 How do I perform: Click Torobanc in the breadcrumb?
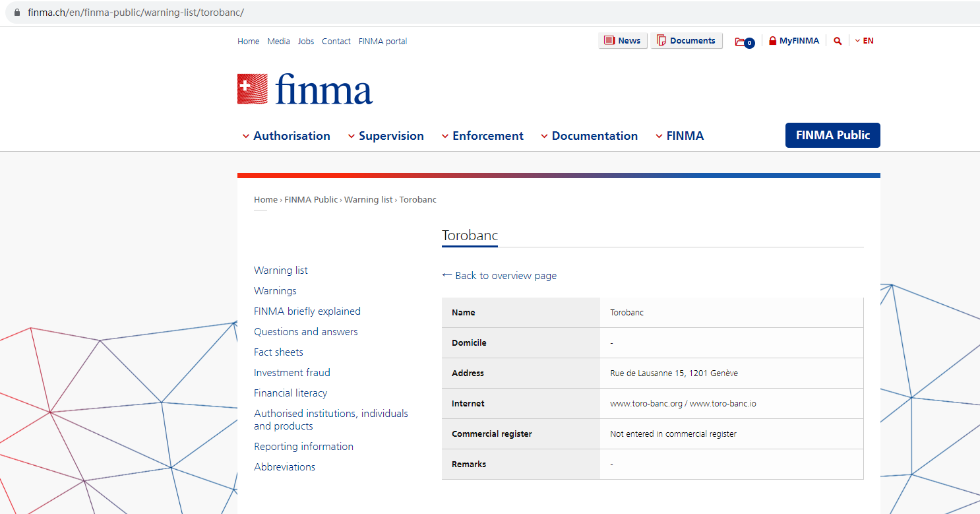(418, 200)
